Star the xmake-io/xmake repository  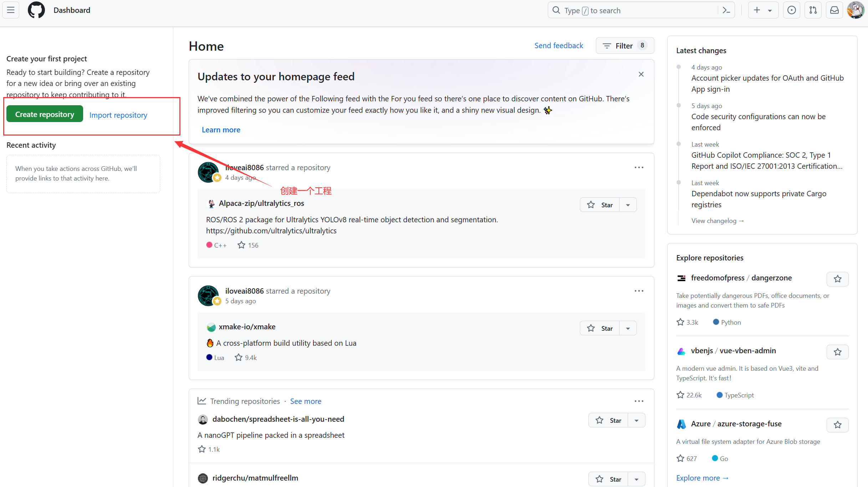600,328
